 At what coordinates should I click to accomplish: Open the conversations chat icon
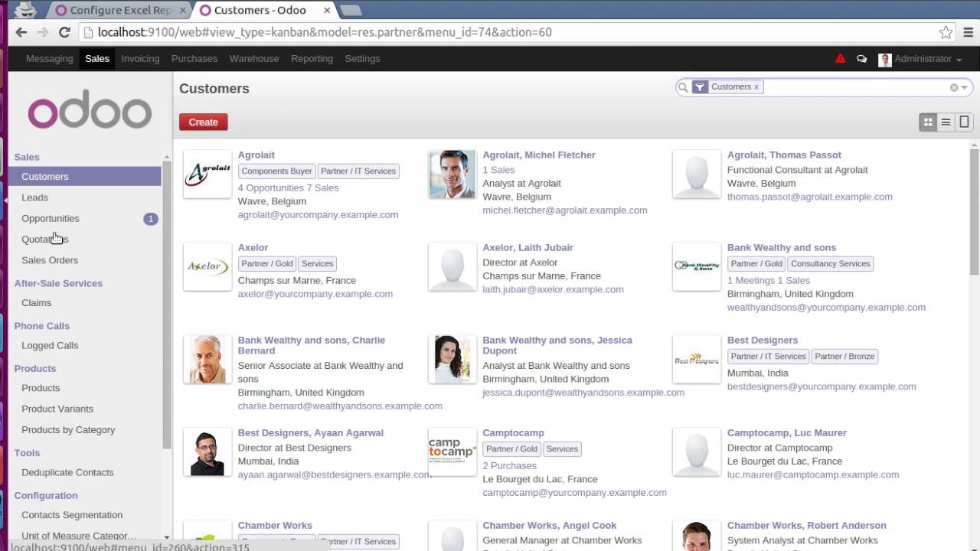pyautogui.click(x=861, y=59)
